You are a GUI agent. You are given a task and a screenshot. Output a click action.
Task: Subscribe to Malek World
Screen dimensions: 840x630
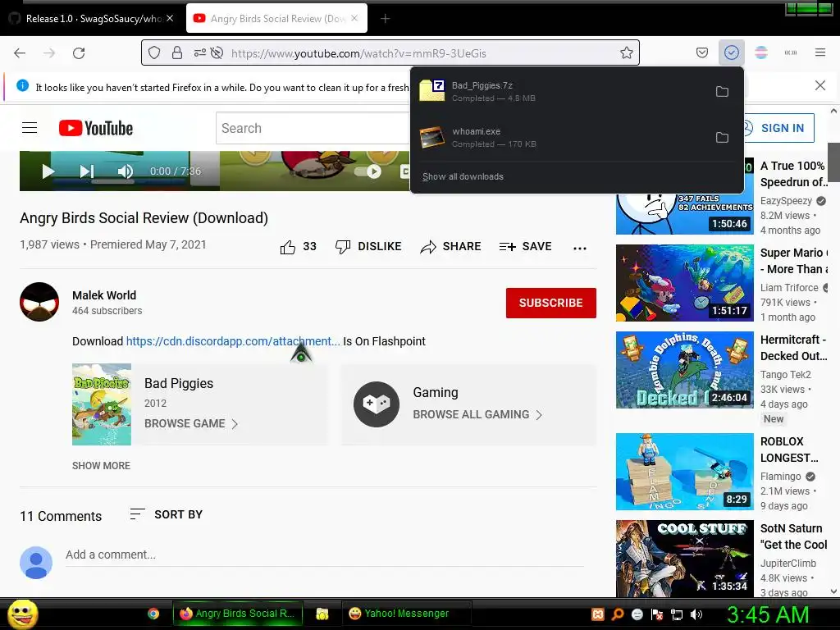tap(550, 303)
